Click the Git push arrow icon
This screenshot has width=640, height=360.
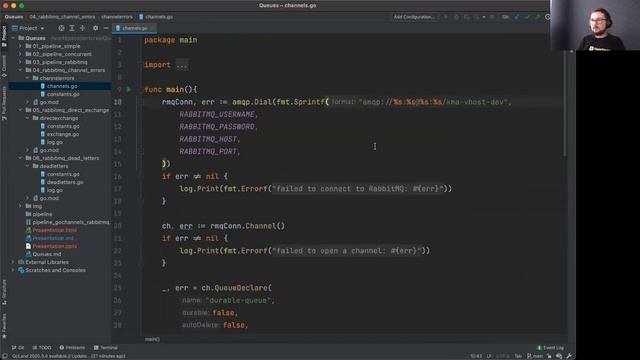point(537,17)
